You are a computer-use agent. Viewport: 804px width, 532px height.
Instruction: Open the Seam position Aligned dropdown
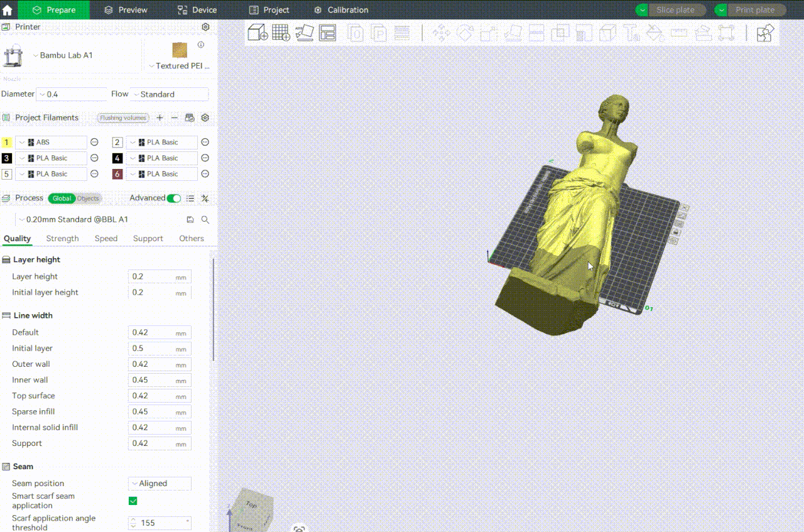click(x=160, y=484)
